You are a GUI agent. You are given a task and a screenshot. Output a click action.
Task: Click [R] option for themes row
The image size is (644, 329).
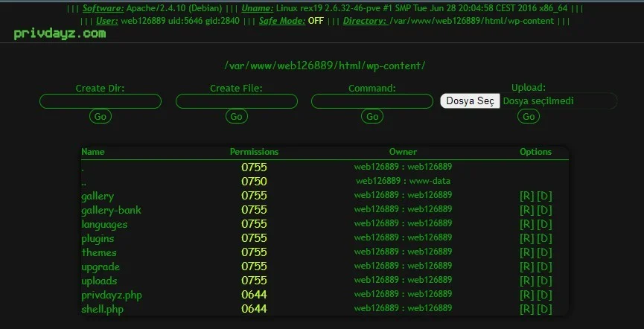tap(526, 252)
